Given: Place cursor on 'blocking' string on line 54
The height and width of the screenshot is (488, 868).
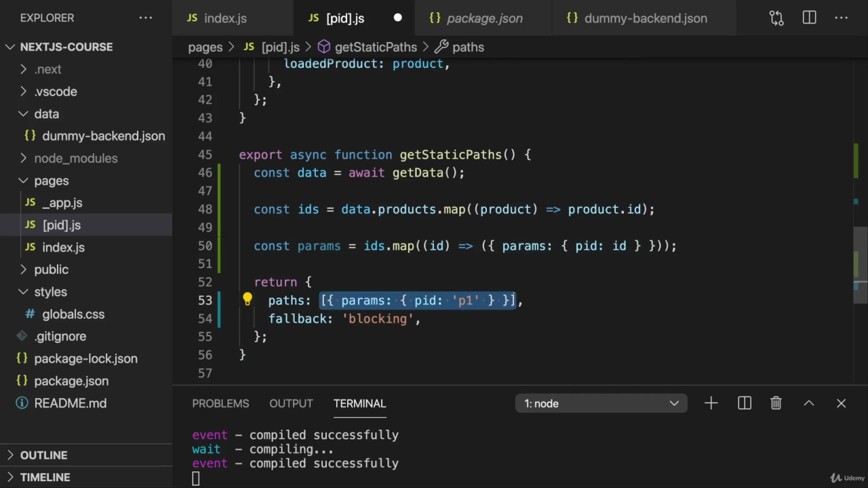Looking at the screenshot, I should [x=378, y=319].
